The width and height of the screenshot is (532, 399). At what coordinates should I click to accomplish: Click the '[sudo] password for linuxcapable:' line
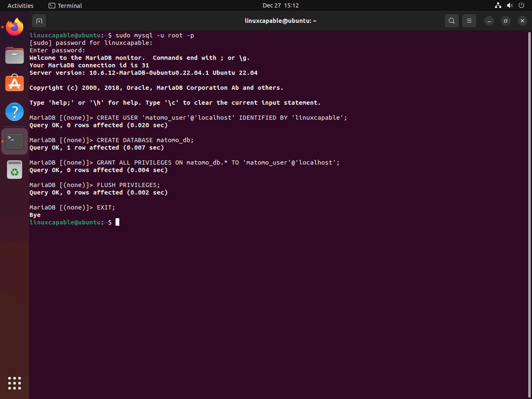pos(91,43)
